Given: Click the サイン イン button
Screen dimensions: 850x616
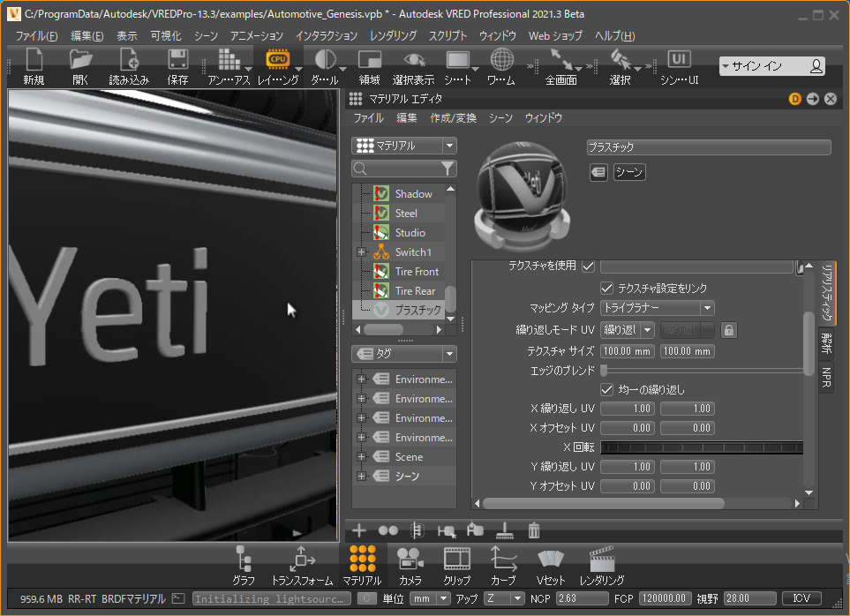Looking at the screenshot, I should pyautogui.click(x=772, y=66).
